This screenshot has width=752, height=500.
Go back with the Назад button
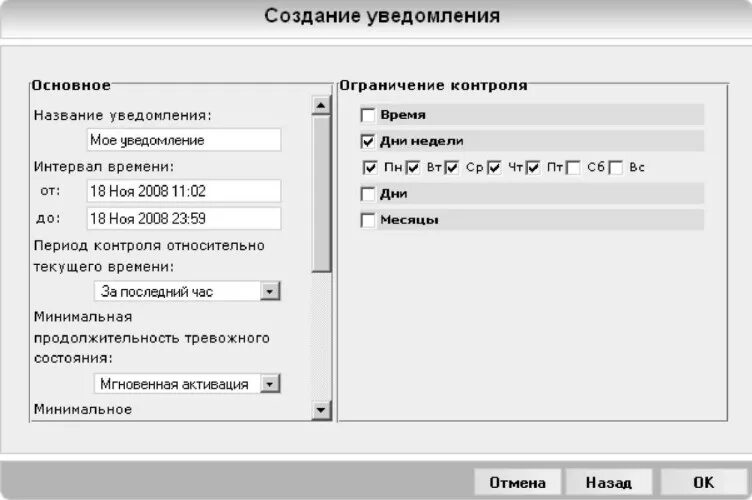click(609, 482)
